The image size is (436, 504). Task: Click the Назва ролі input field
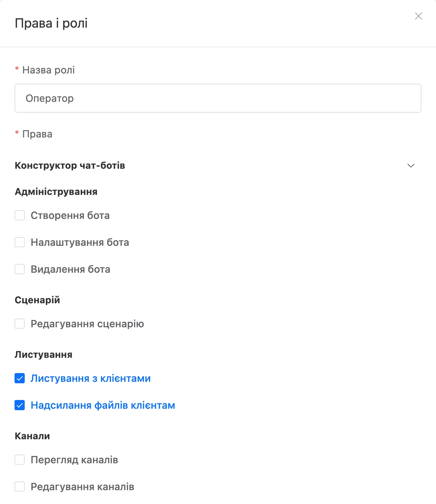click(x=218, y=98)
